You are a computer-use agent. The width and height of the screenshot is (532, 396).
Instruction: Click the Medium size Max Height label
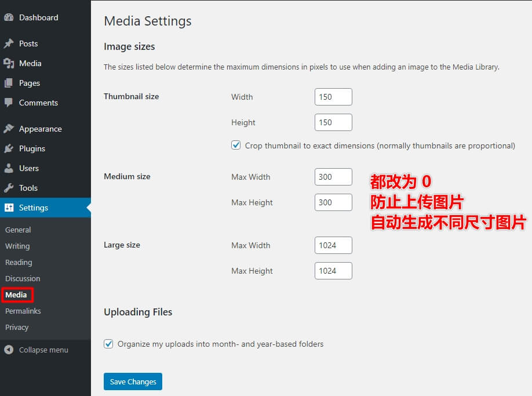[252, 202]
